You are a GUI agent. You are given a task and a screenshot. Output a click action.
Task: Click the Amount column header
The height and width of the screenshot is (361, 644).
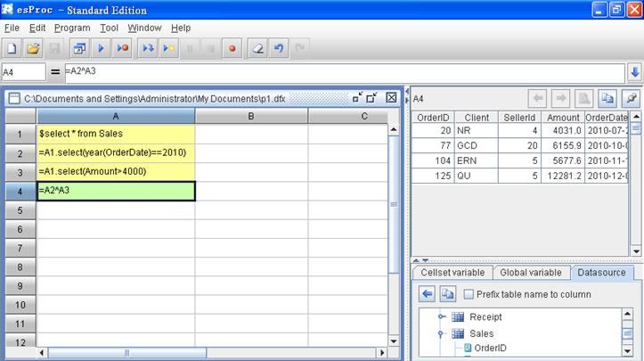pyautogui.click(x=563, y=118)
